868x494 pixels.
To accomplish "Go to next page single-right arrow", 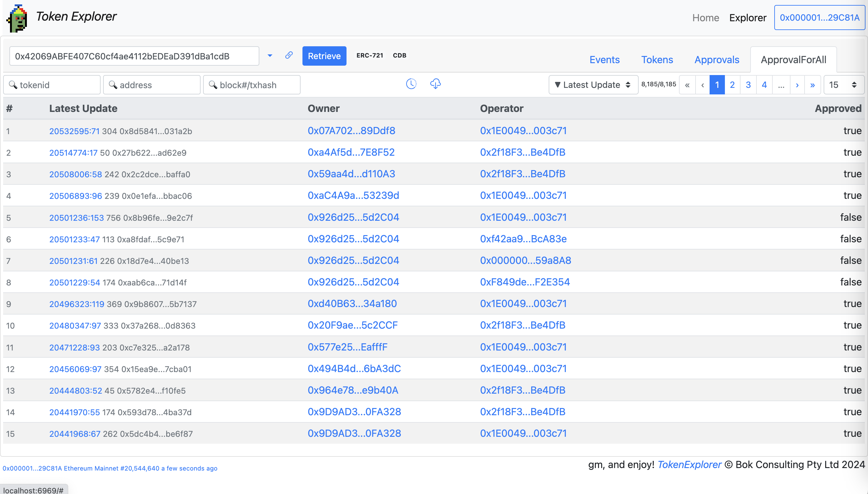I will (797, 85).
